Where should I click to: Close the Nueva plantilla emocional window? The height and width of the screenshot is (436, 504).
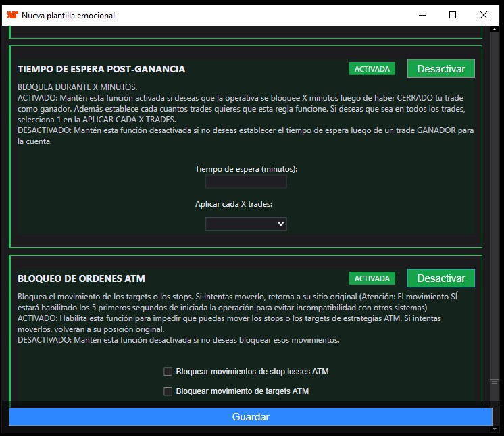(x=484, y=15)
